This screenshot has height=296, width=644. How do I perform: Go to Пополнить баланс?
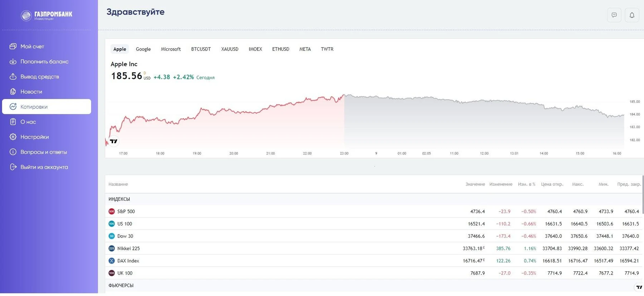coord(47,61)
